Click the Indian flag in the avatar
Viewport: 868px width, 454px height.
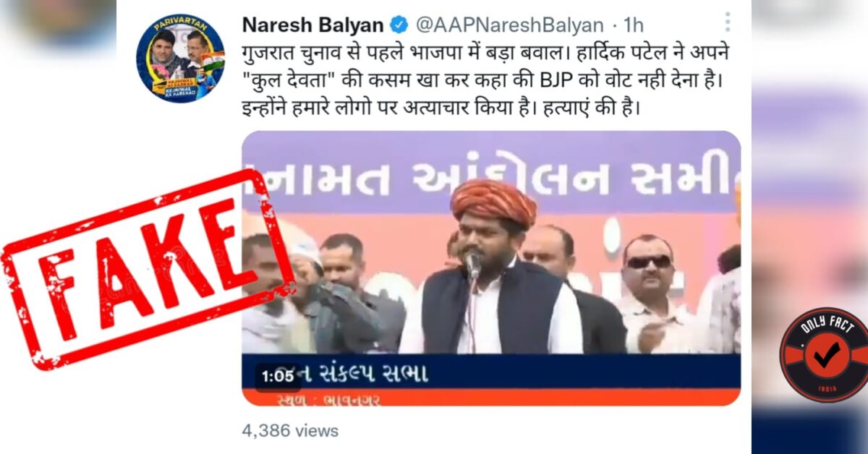point(213,61)
